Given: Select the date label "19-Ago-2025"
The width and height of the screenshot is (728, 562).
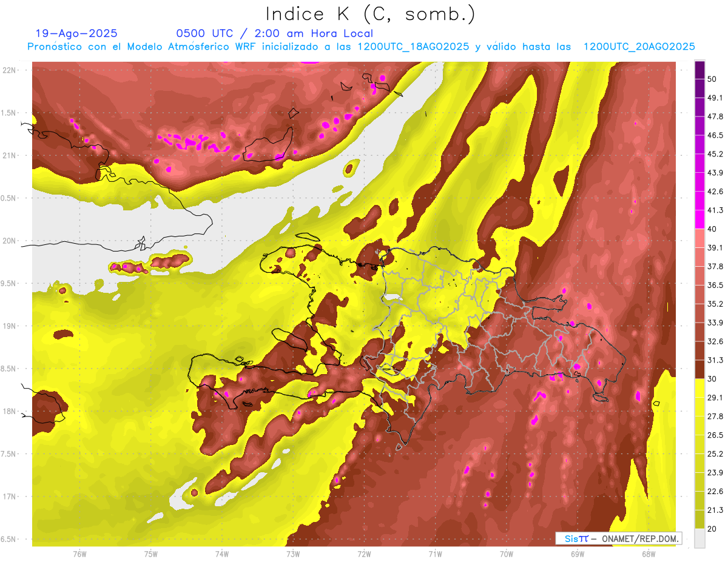Looking at the screenshot, I should pos(76,33).
